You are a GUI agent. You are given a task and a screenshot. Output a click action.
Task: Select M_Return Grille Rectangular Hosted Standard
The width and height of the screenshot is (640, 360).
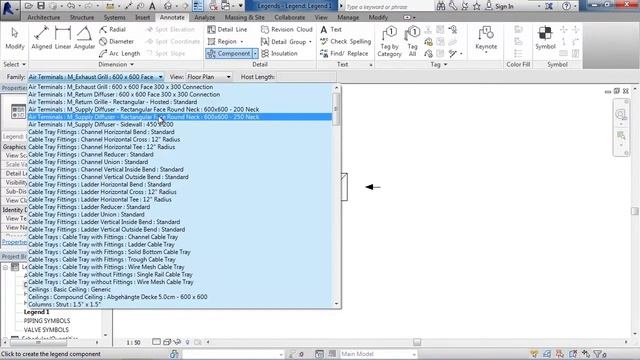[x=180, y=102]
